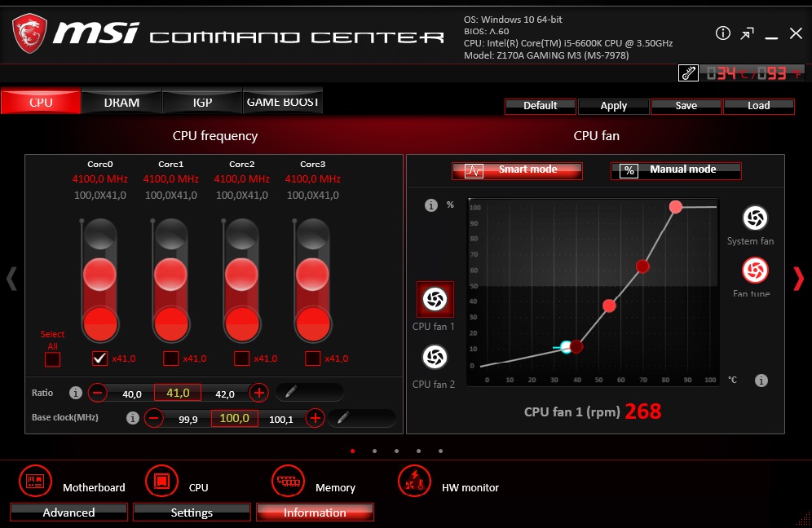This screenshot has height=528, width=812.
Task: Click the thermometer temperature unit icon
Action: point(688,73)
